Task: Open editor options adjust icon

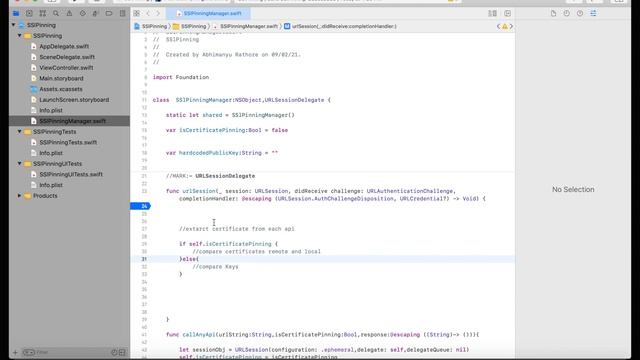Action: click(493, 13)
